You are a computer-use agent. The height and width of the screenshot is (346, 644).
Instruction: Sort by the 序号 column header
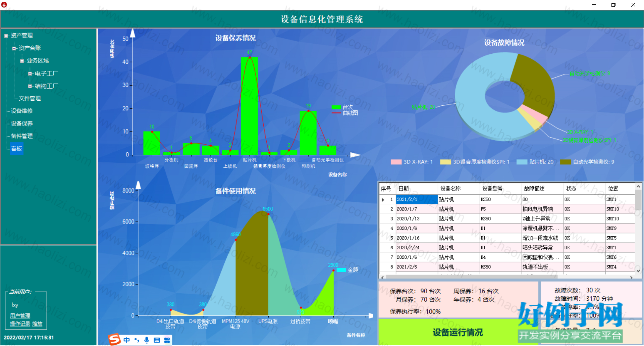tap(387, 189)
